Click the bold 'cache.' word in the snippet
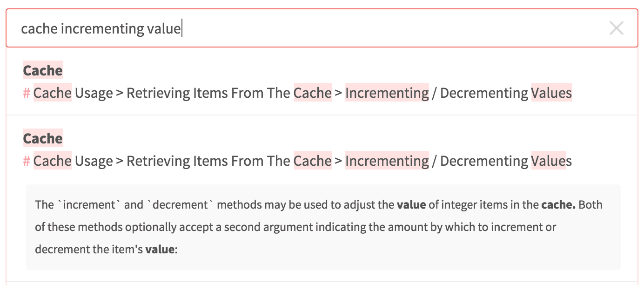 click(558, 205)
